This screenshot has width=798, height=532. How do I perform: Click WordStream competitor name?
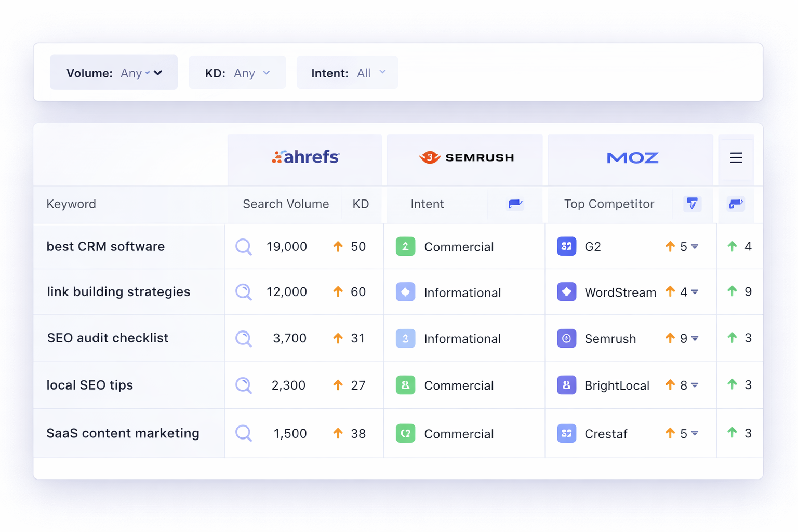pos(620,292)
